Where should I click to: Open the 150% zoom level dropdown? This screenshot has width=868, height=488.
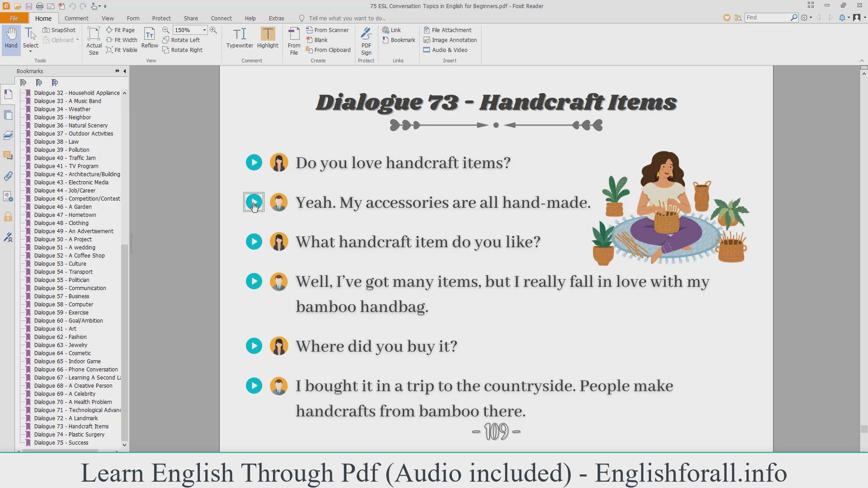click(x=204, y=30)
